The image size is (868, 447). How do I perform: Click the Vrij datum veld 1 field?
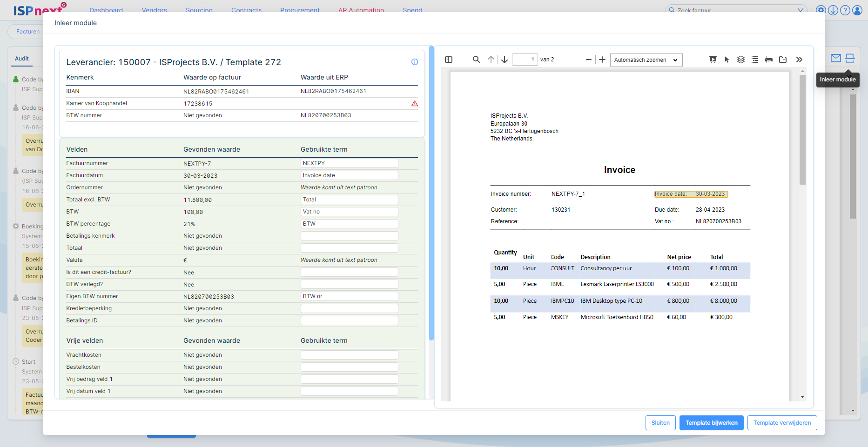(349, 391)
